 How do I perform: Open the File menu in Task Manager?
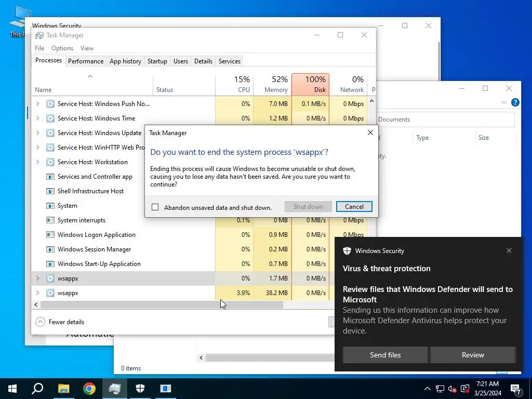tap(39, 48)
